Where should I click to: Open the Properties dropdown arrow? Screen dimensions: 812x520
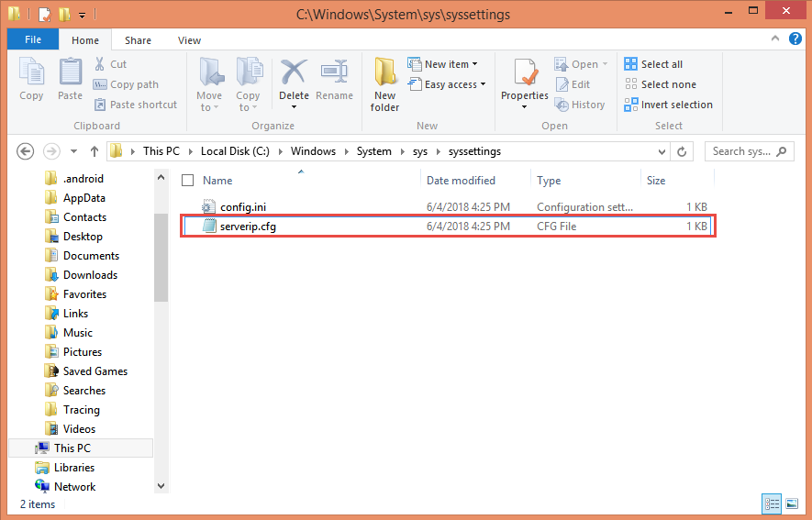tap(524, 107)
